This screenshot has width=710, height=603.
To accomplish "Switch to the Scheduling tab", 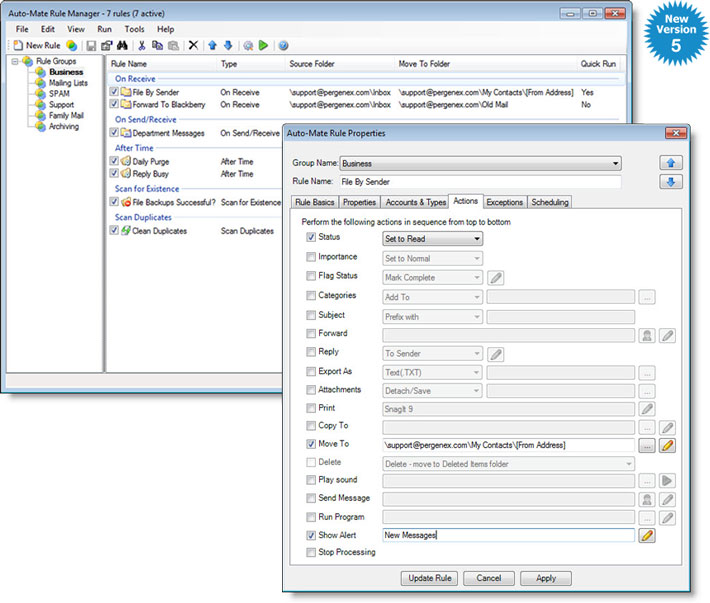I will pyautogui.click(x=550, y=202).
